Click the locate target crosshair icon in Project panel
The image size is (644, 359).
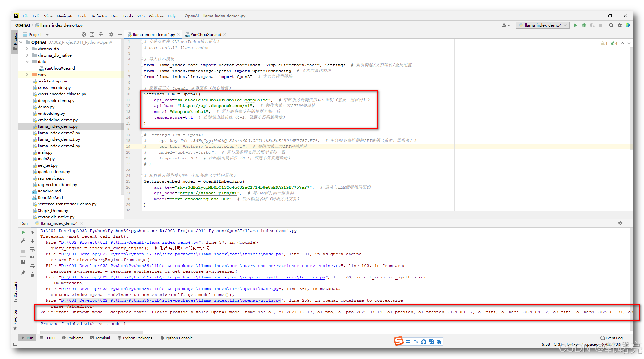tap(84, 34)
